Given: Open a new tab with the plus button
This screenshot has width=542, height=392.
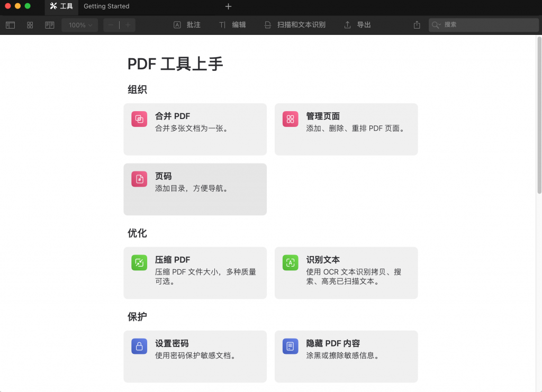Looking at the screenshot, I should tap(228, 6).
